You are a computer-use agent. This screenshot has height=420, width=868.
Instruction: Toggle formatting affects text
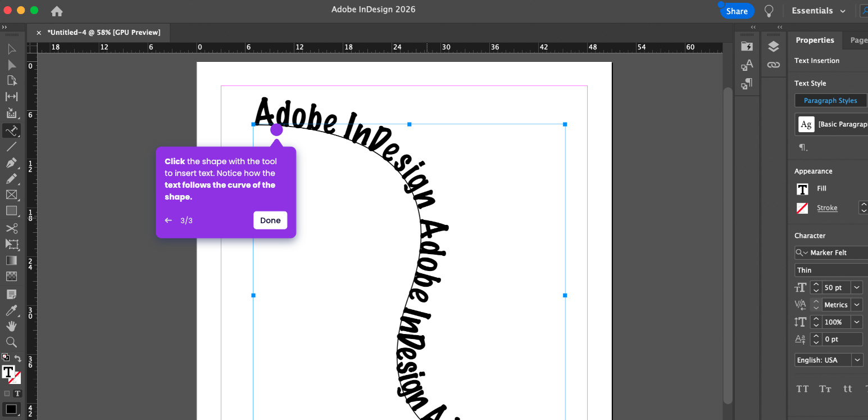17,394
